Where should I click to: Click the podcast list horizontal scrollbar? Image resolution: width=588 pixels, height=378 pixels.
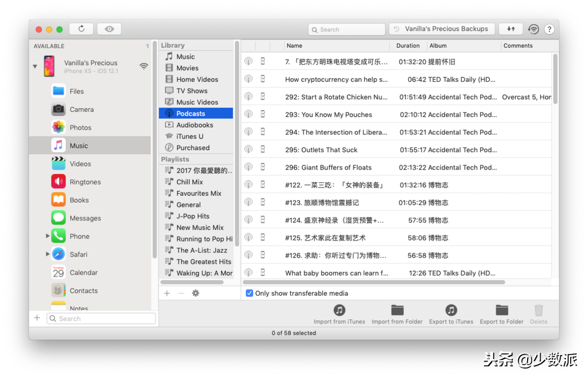(374, 282)
